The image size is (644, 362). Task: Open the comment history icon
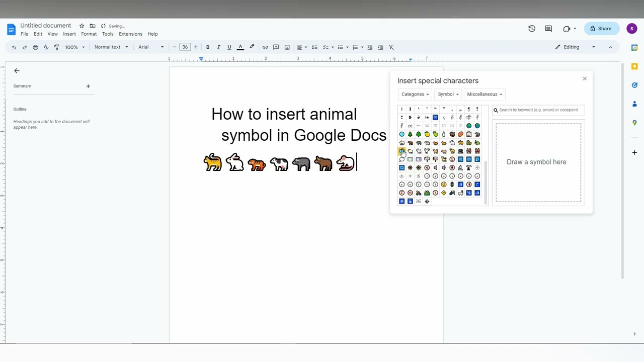point(548,29)
